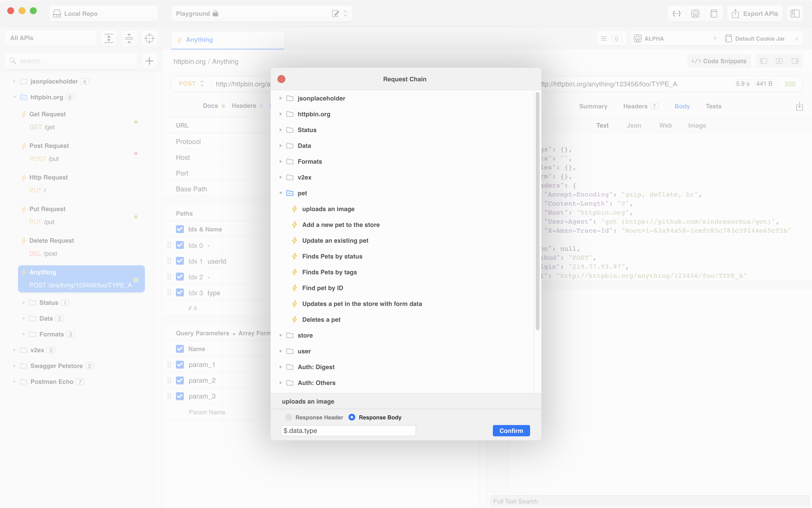812x508 pixels.
Task: Expand the store folder in Request Chain
Action: (281, 335)
